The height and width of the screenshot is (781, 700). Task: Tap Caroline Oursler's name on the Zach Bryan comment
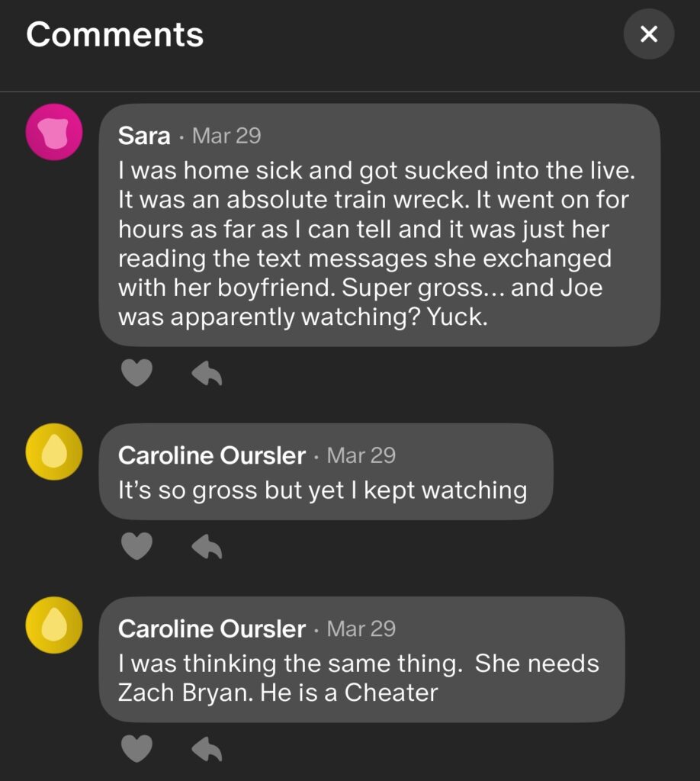(211, 629)
